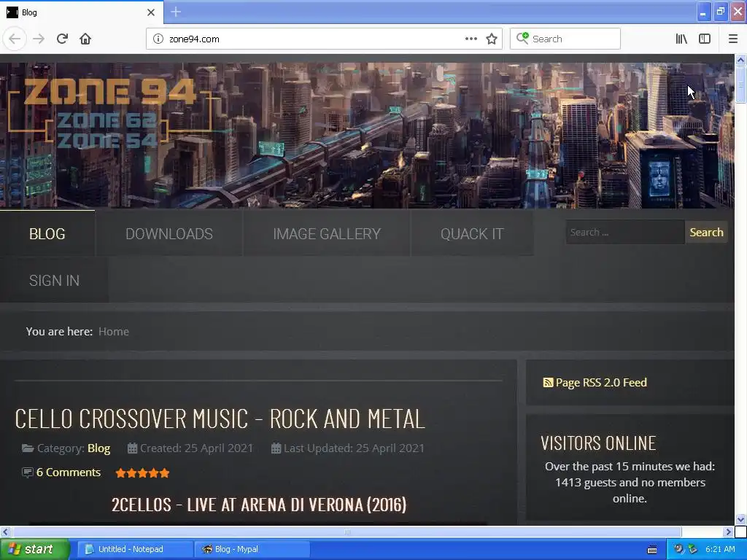View the 6 Comments link
The image size is (747, 560).
68,472
